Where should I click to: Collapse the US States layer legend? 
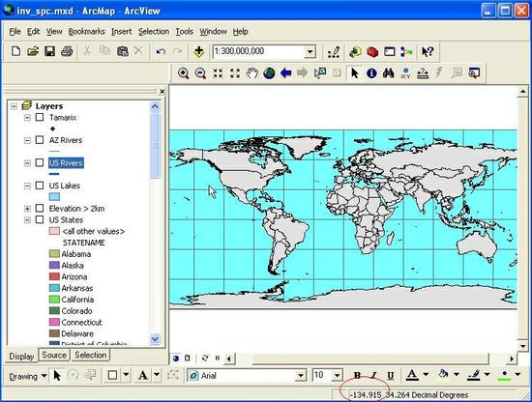[x=27, y=220]
